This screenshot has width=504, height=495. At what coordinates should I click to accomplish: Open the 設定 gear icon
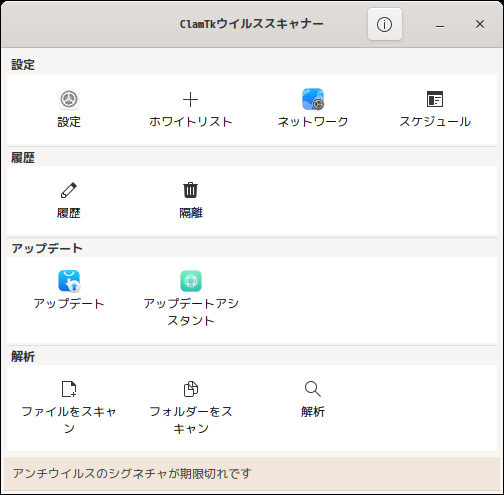coord(69,99)
